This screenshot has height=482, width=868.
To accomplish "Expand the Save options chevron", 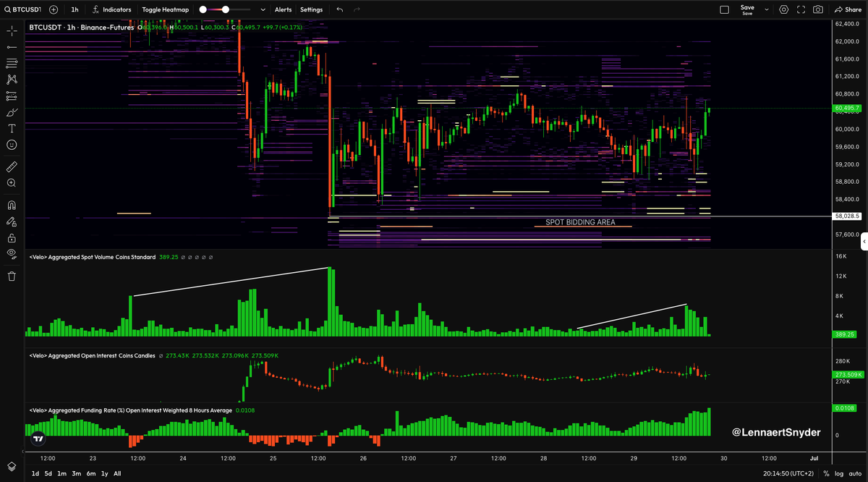I will click(x=767, y=9).
